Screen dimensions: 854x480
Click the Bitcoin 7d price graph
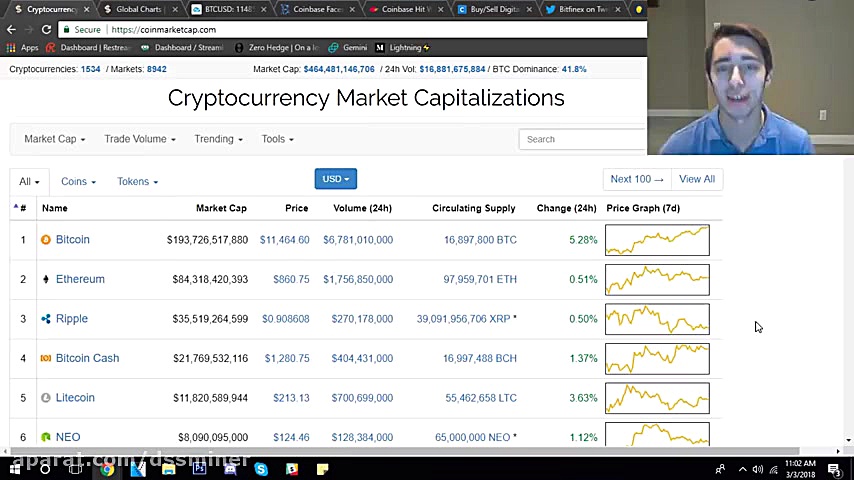[x=657, y=240]
